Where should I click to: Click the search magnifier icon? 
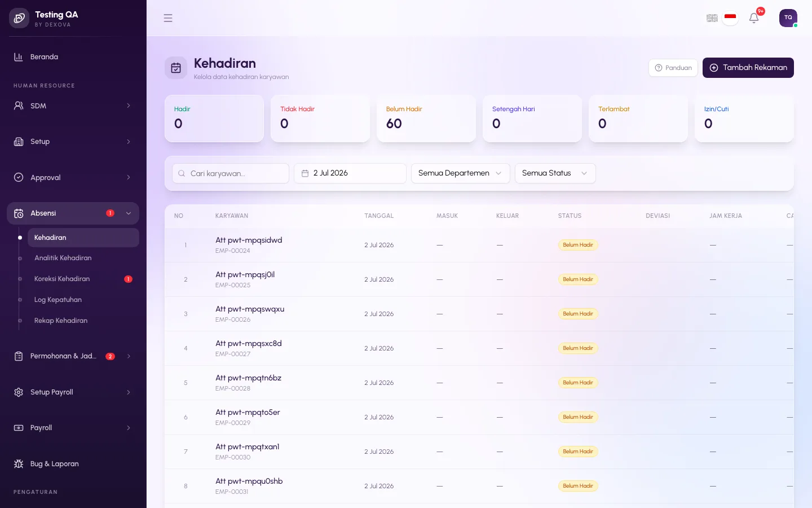coord(182,173)
